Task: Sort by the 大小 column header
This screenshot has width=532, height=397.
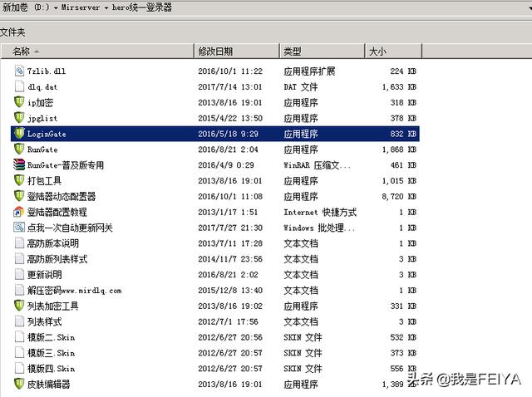Action: 393,51
